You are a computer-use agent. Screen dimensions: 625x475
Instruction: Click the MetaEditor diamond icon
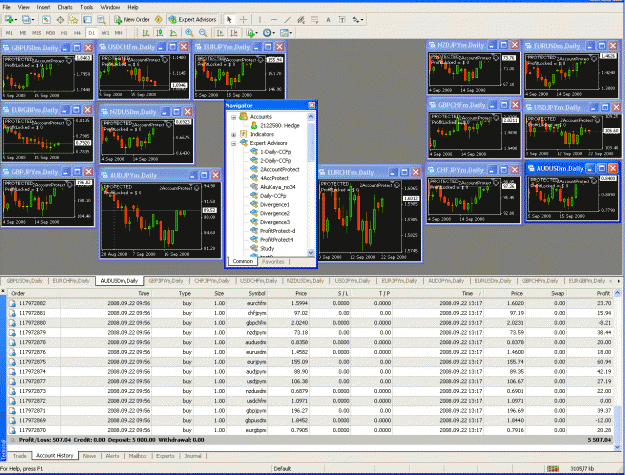159,20
